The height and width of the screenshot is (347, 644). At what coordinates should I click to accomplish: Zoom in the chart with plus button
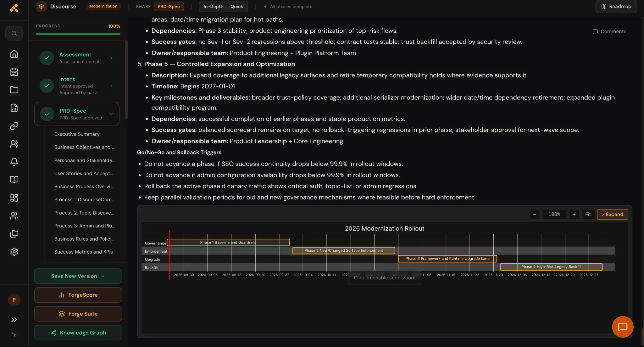click(574, 215)
